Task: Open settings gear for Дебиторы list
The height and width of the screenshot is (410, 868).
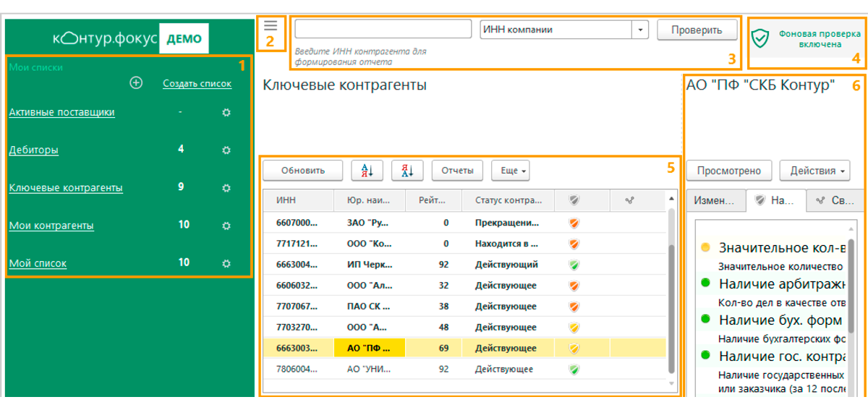Action: [x=226, y=150]
